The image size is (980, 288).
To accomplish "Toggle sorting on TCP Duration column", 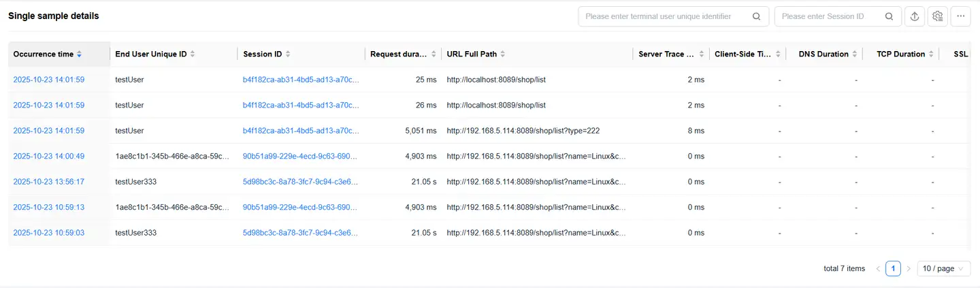I will (x=932, y=54).
